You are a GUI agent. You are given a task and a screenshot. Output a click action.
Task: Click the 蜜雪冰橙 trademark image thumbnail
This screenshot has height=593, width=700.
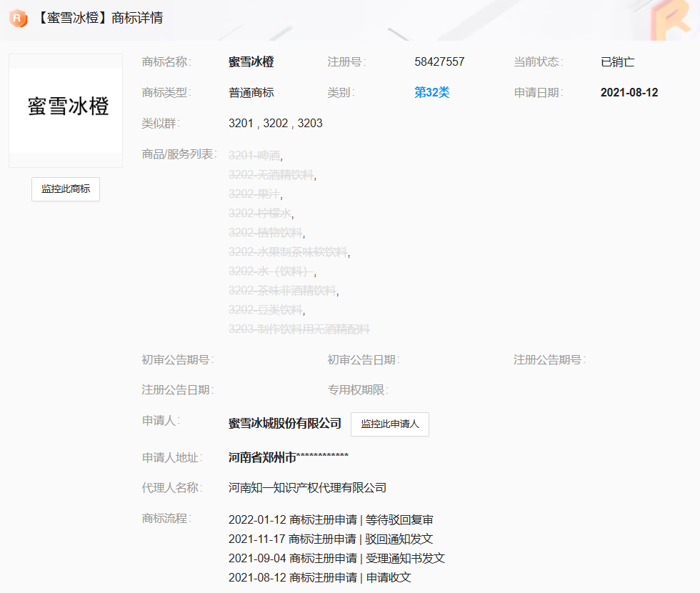pyautogui.click(x=66, y=110)
